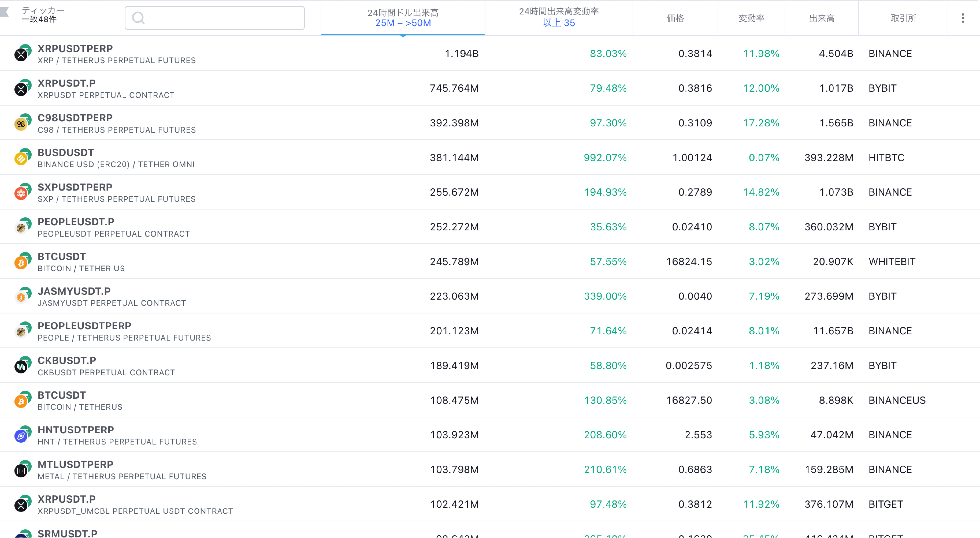
Task: Click the 47.042M volume cell
Action: pyautogui.click(x=832, y=434)
